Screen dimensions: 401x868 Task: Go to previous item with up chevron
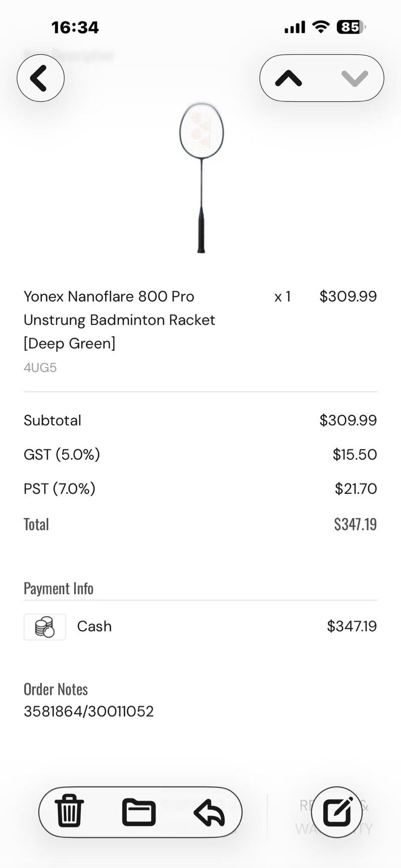(x=289, y=78)
